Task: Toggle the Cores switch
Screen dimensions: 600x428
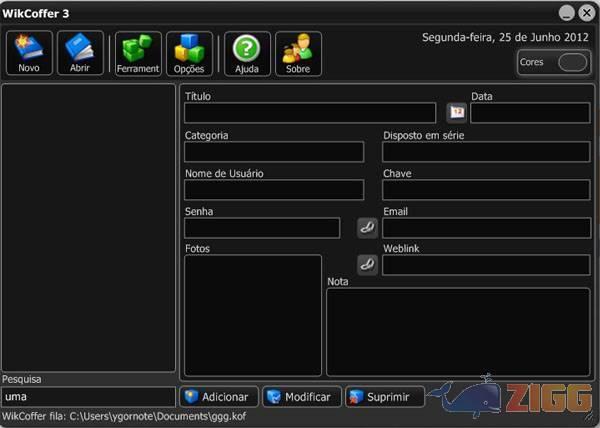Action: pyautogui.click(x=572, y=62)
